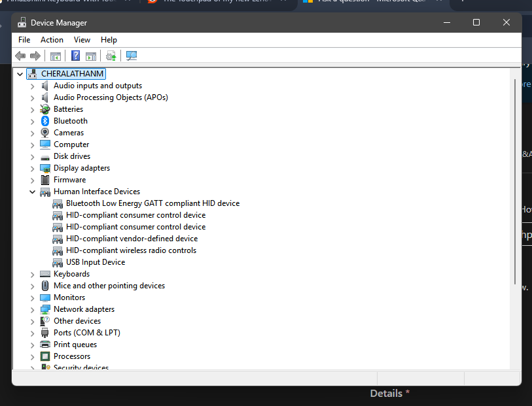This screenshot has width=532, height=406.
Task: Select Audio Processing Objects (APOs) label
Action: coord(111,97)
